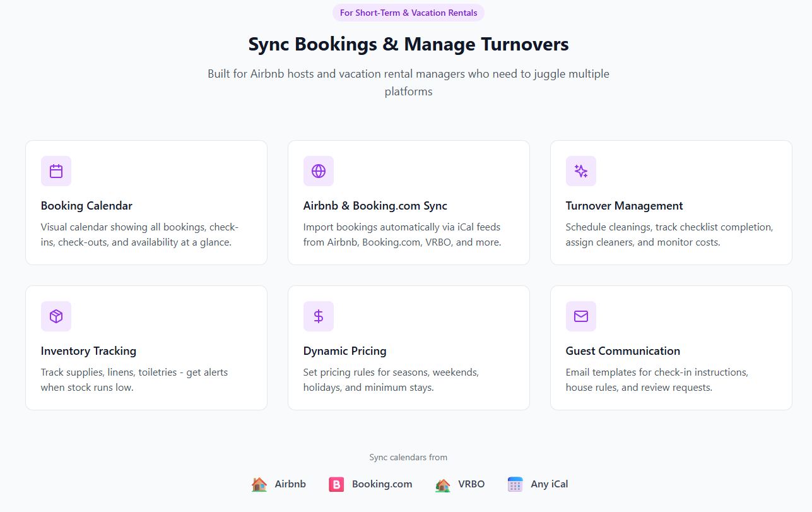Click the dollar sign Dynamic Pricing icon

319,316
